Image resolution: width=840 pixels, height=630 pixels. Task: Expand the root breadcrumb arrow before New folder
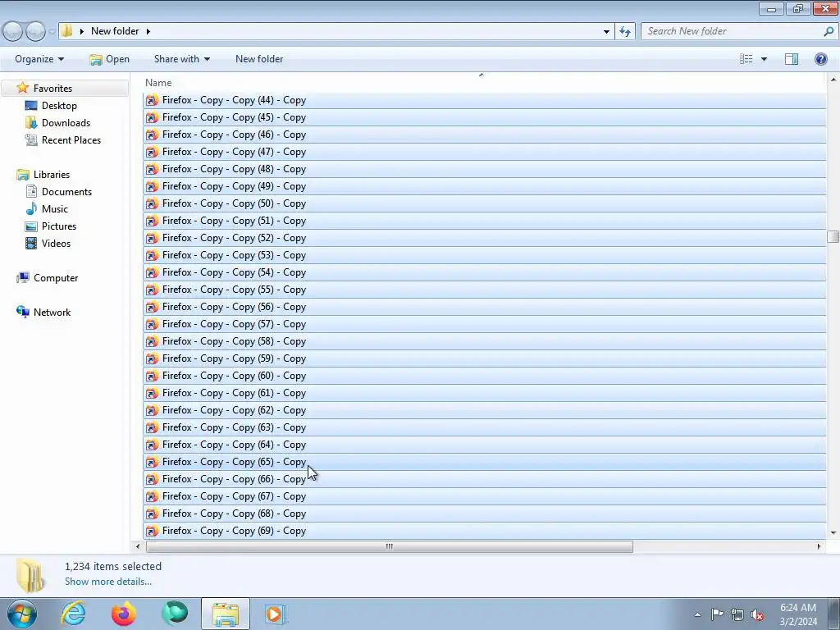click(x=82, y=31)
